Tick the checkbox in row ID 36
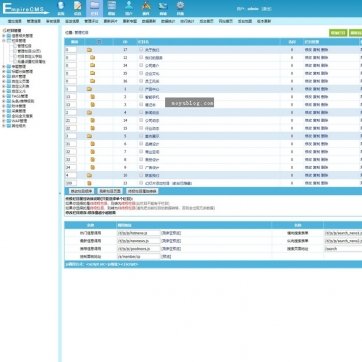Viewport: 362px width, 362px height. click(x=141, y=81)
